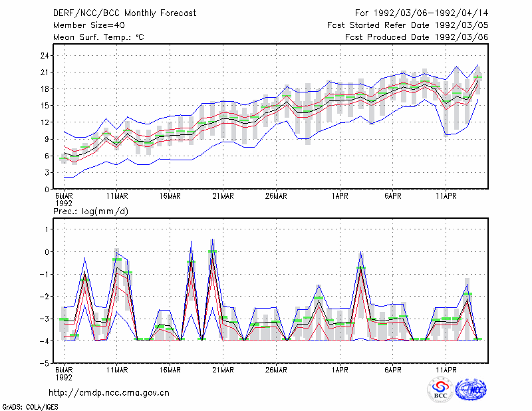Click the -5 value on precipitation axis
The image size is (532, 411).
(45, 363)
